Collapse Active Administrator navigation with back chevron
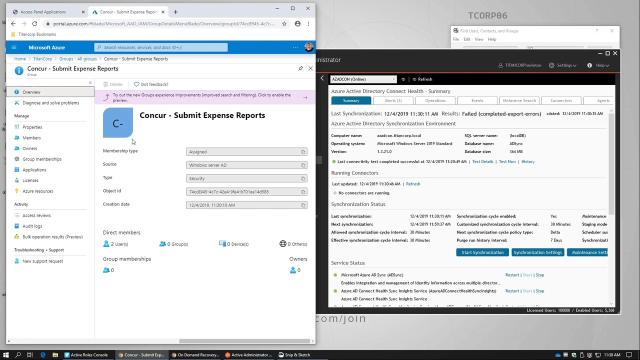The height and width of the screenshot is (360, 640). 322,78
